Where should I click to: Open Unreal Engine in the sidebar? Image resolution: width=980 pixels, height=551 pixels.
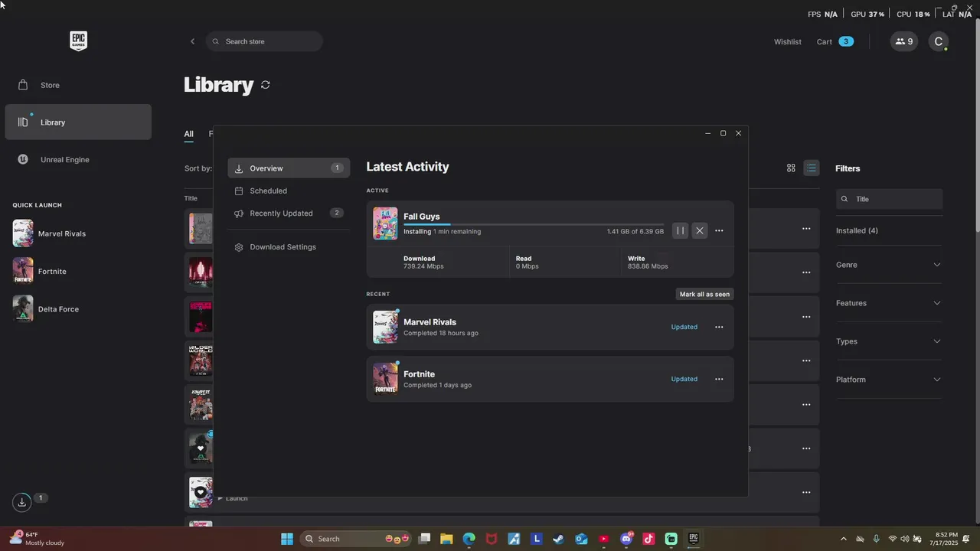point(78,160)
